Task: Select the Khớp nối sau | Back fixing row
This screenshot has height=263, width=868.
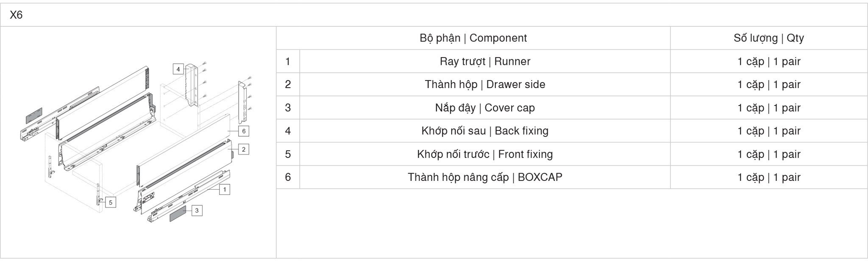Action: (x=572, y=131)
